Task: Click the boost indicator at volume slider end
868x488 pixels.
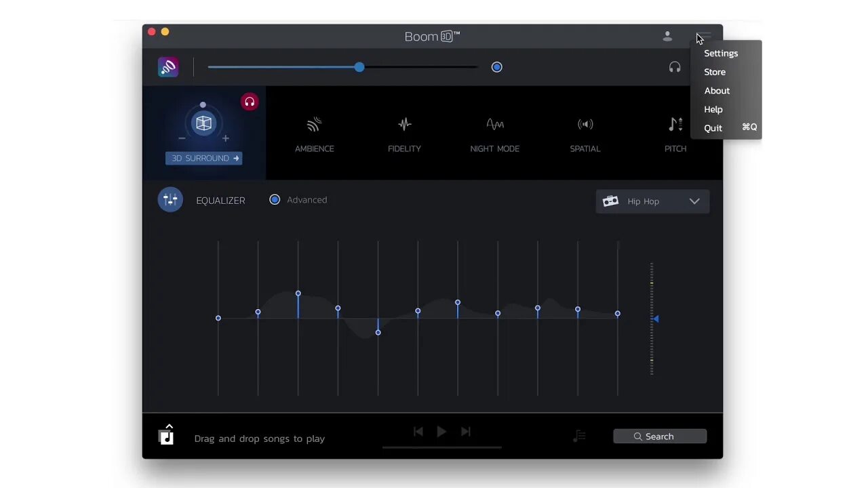Action: tap(497, 67)
